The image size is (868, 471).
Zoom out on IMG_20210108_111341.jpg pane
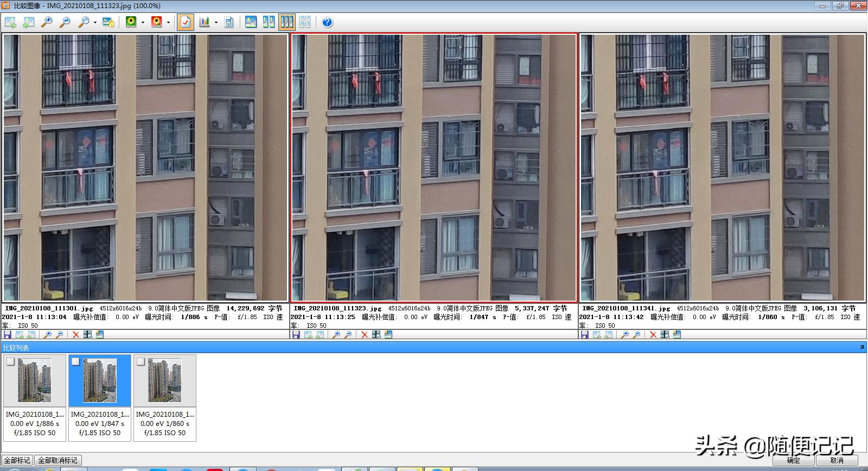coord(637,335)
